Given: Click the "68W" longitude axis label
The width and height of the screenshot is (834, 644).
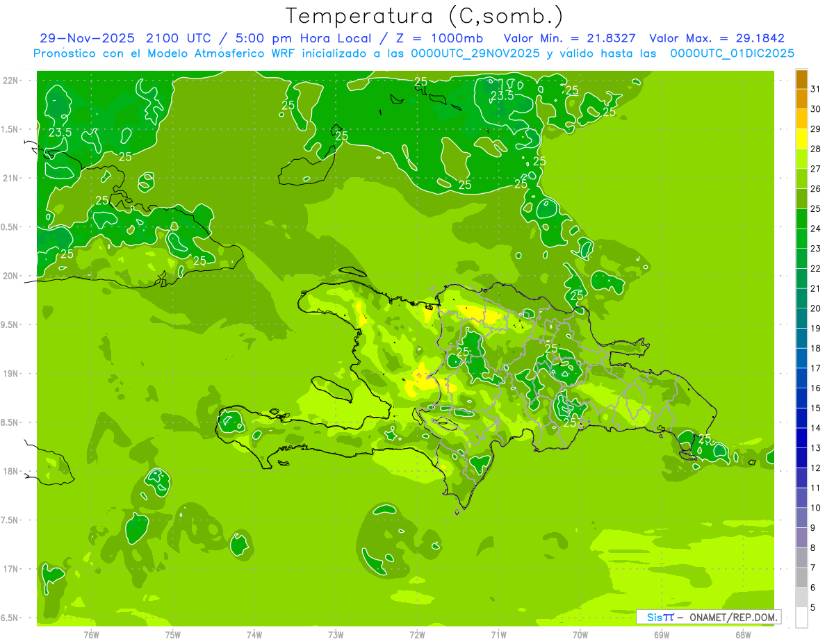Looking at the screenshot, I should pyautogui.click(x=743, y=635).
